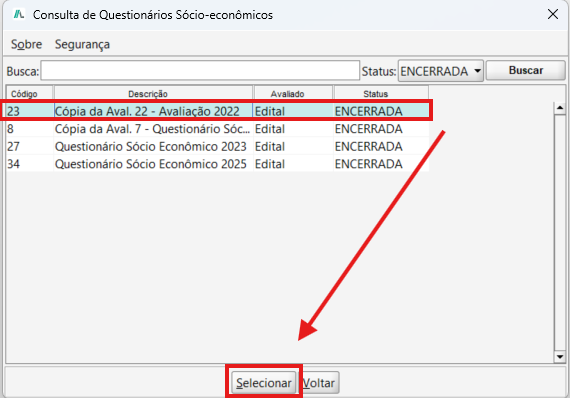Click code cell 23
The height and width of the screenshot is (398, 570).
[30, 111]
